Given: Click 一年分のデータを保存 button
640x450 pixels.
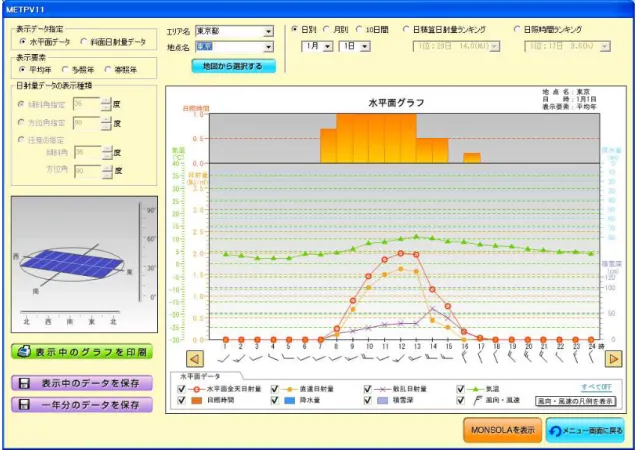Looking at the screenshot, I should (82, 405).
